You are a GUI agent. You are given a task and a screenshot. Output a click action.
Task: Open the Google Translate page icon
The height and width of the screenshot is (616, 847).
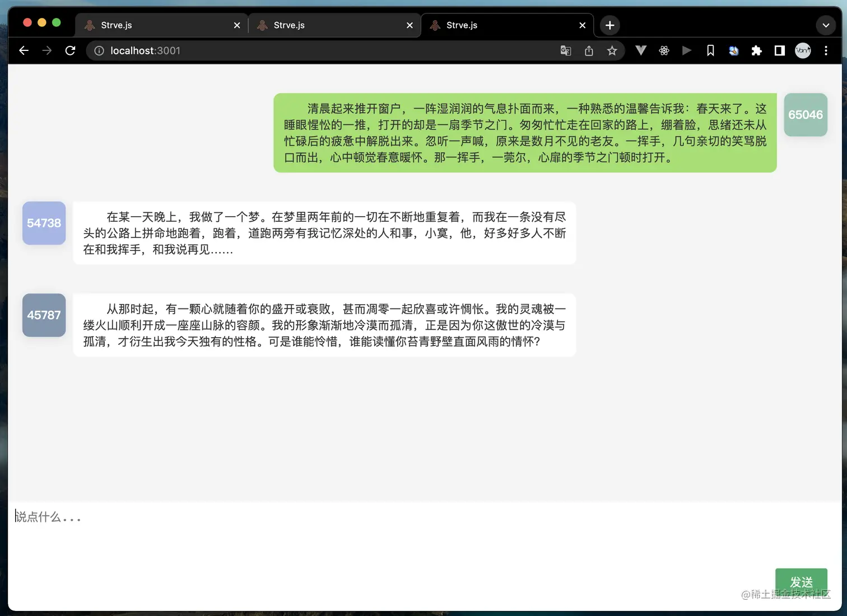[x=566, y=51]
